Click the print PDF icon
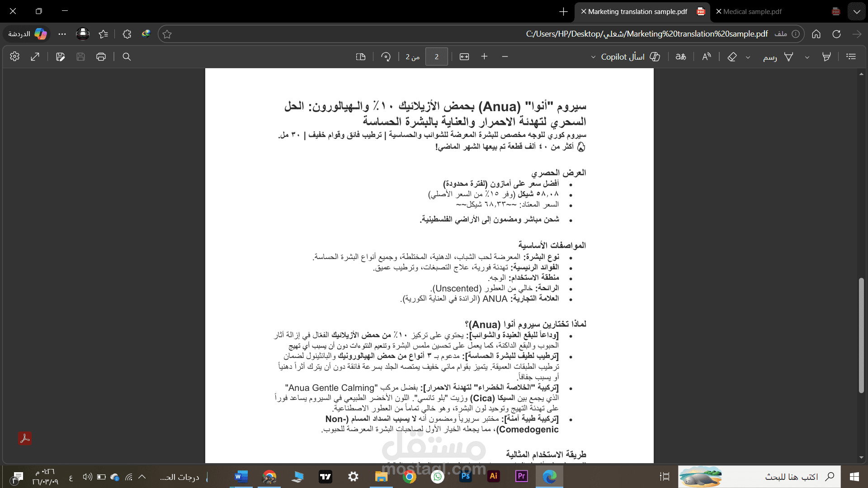The width and height of the screenshot is (868, 488). coord(101,56)
